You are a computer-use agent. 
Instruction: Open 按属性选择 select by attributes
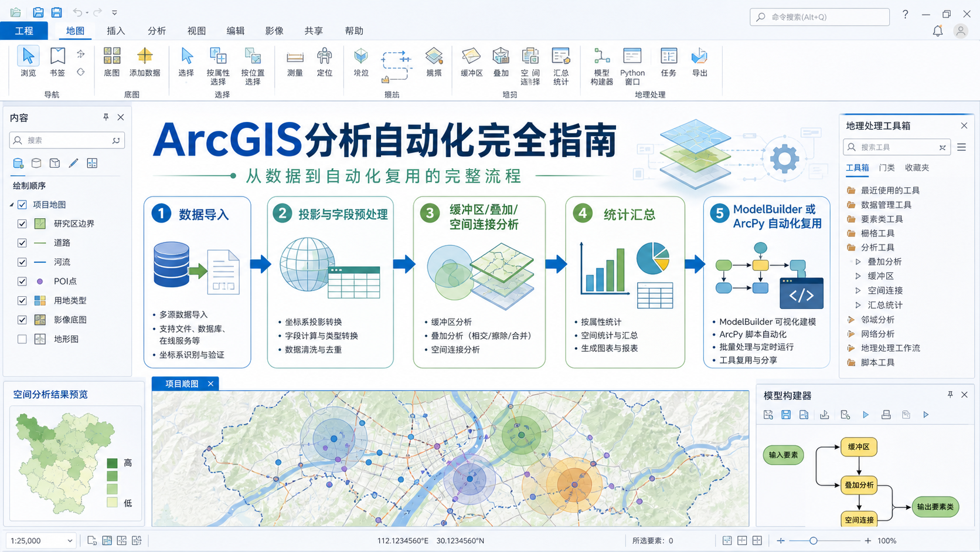point(218,66)
